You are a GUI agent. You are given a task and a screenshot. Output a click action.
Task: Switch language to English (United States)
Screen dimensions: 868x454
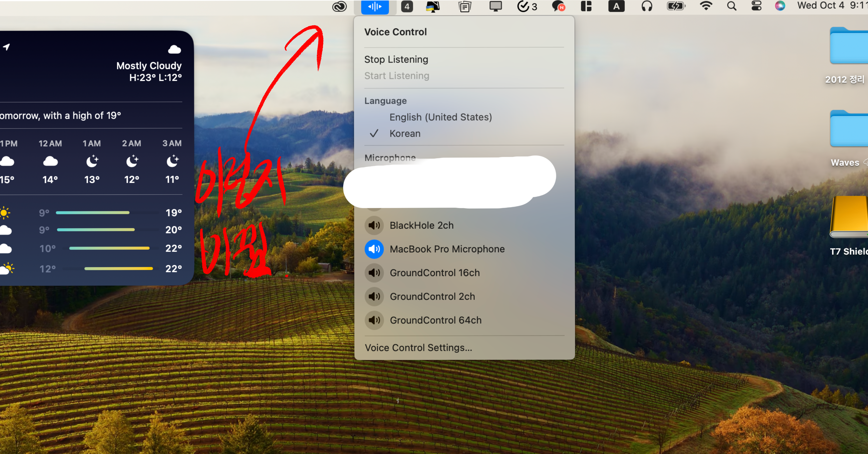coord(440,117)
